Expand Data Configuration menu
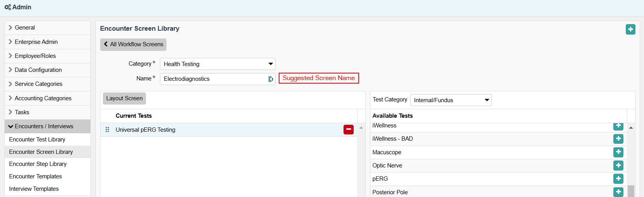 point(38,70)
